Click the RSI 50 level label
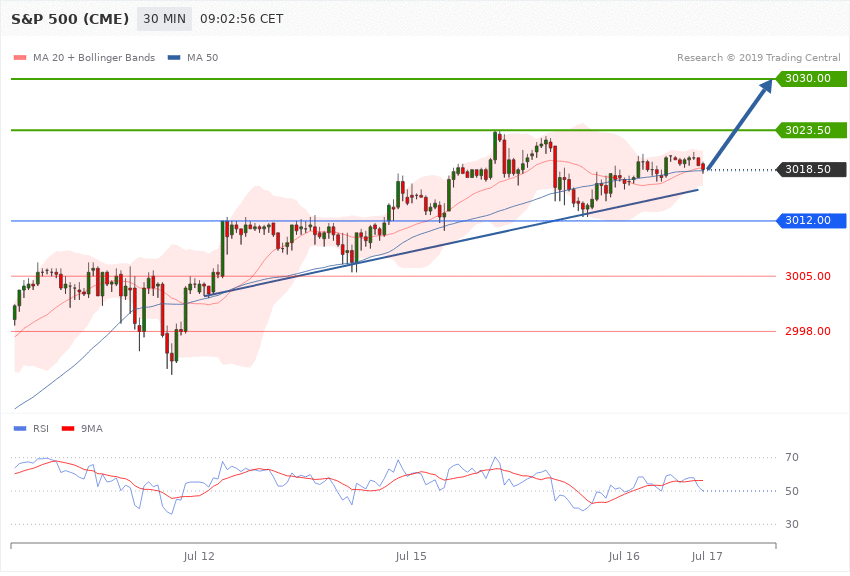850x576 pixels. (x=791, y=491)
